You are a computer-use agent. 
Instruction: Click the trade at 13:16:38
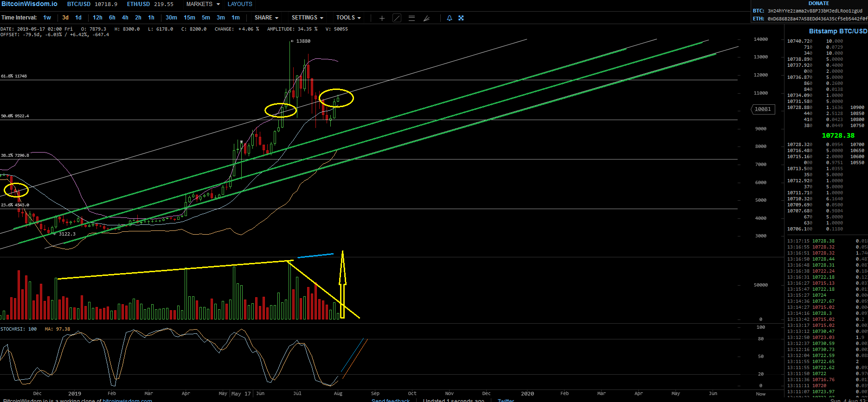point(827,271)
